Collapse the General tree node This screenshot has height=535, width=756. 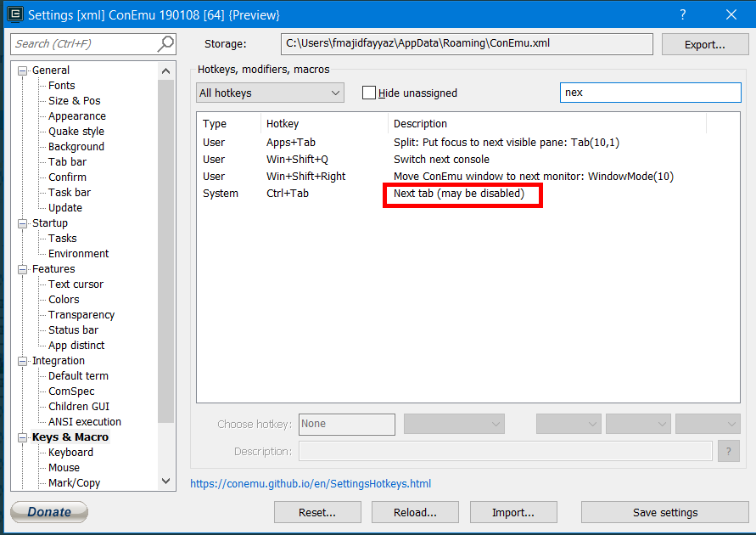pyautogui.click(x=23, y=71)
